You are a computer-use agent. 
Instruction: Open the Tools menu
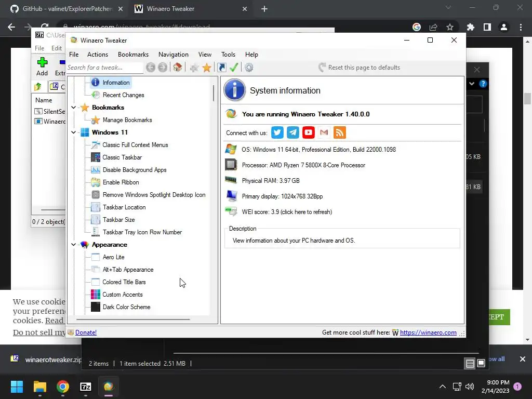click(229, 55)
